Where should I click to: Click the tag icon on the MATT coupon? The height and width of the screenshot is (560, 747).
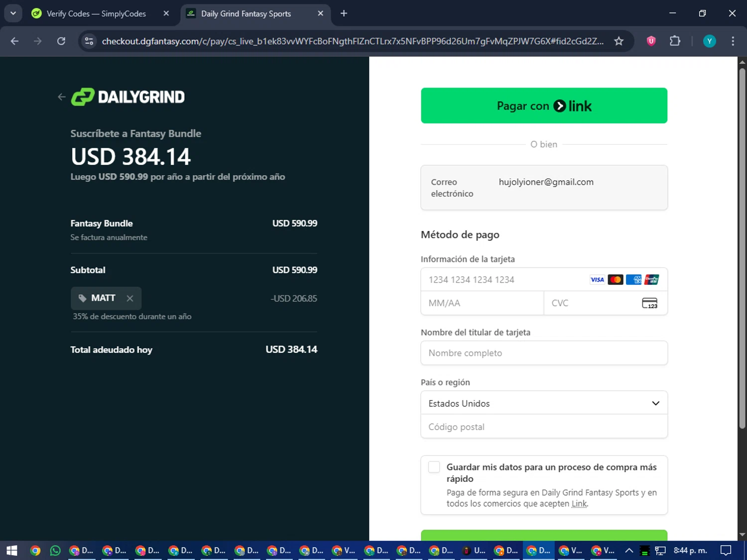click(82, 298)
